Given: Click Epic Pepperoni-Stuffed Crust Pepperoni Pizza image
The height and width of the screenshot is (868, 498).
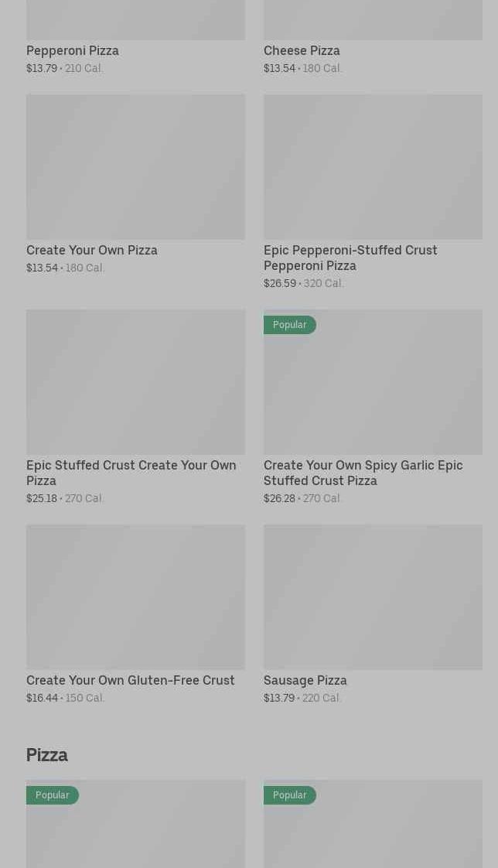Looking at the screenshot, I should click(373, 166).
